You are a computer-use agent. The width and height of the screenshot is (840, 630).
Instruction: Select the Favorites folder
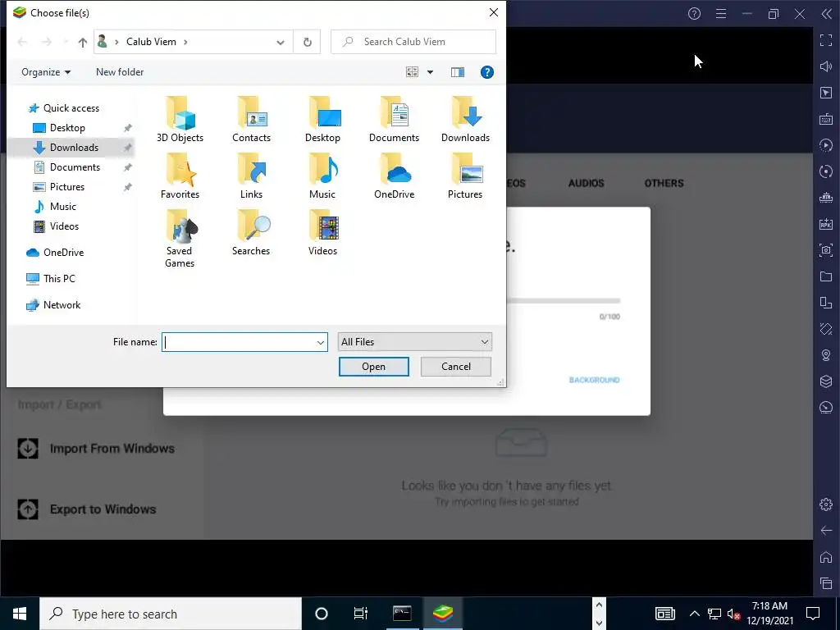click(180, 176)
